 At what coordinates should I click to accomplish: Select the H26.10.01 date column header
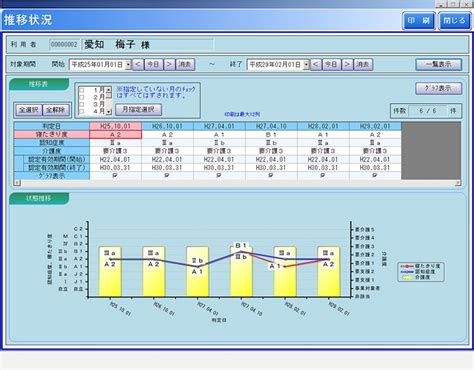pos(167,126)
